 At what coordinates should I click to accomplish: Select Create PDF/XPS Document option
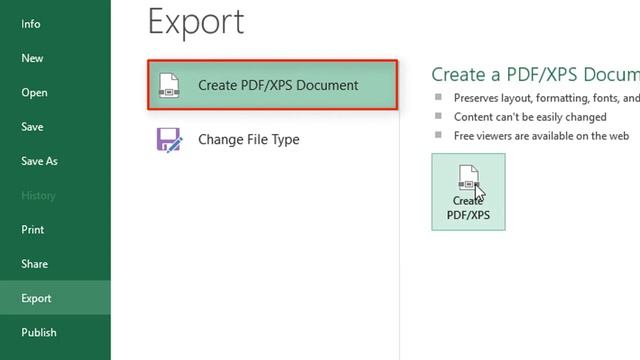[273, 85]
